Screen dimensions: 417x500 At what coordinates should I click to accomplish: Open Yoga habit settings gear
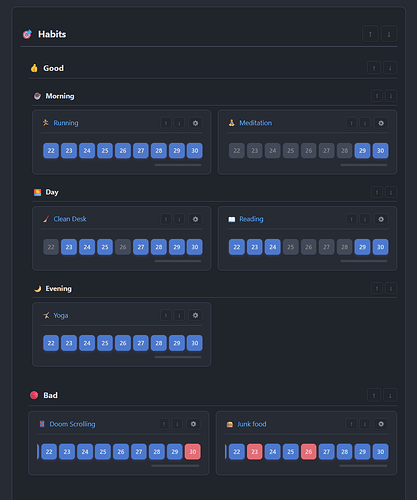(x=195, y=315)
